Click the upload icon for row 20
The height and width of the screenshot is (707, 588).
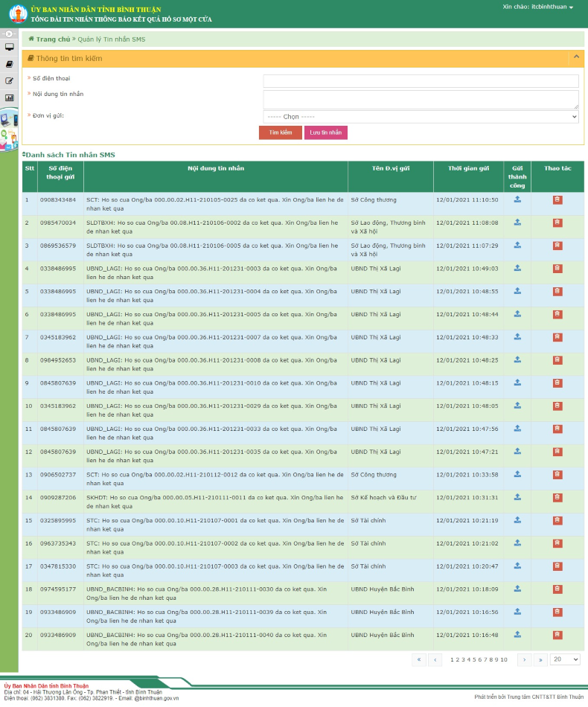coord(517,635)
